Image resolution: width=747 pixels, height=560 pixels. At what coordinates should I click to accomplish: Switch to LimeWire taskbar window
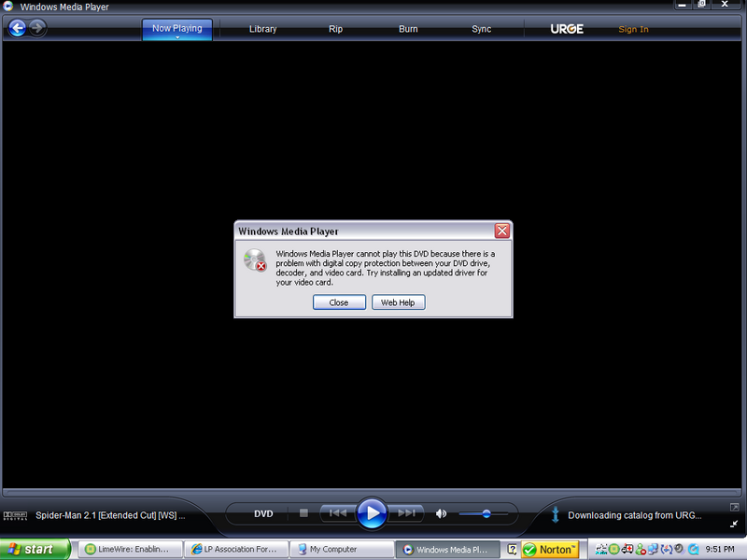click(130, 549)
